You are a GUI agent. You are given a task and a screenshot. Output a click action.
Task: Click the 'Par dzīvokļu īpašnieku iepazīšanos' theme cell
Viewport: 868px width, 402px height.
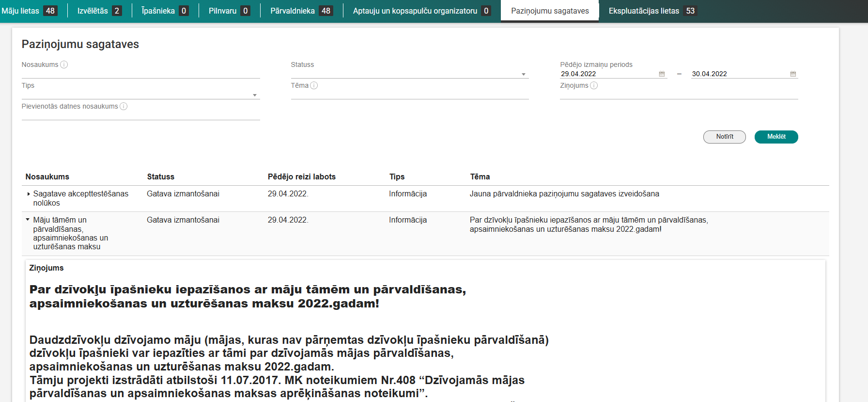[589, 225]
